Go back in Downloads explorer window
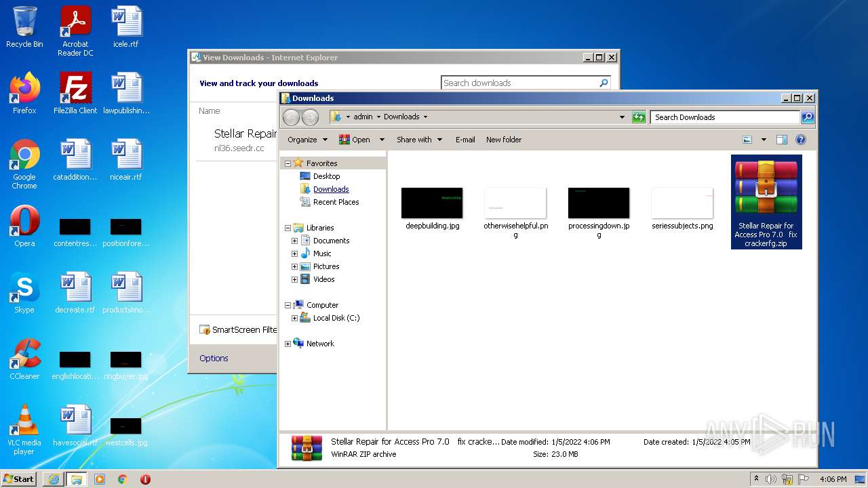Image resolution: width=868 pixels, height=488 pixels. click(x=291, y=117)
